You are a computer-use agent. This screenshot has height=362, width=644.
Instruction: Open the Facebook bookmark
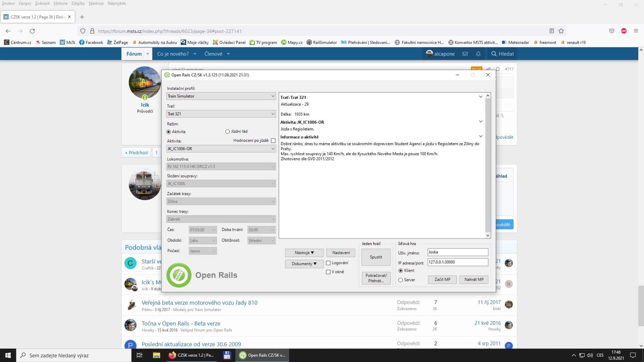pos(91,42)
